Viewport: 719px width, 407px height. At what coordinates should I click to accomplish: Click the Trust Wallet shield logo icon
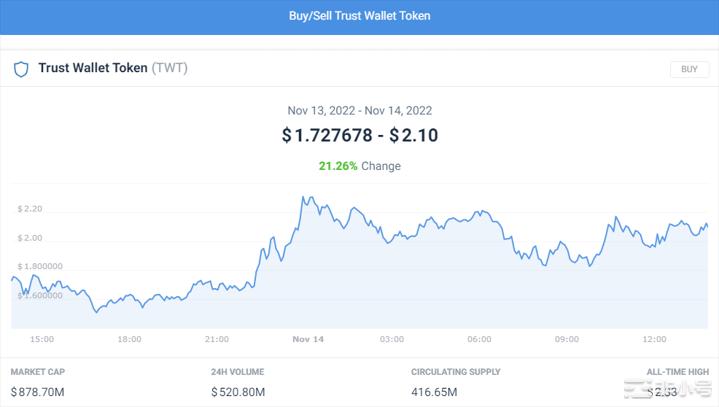20,69
